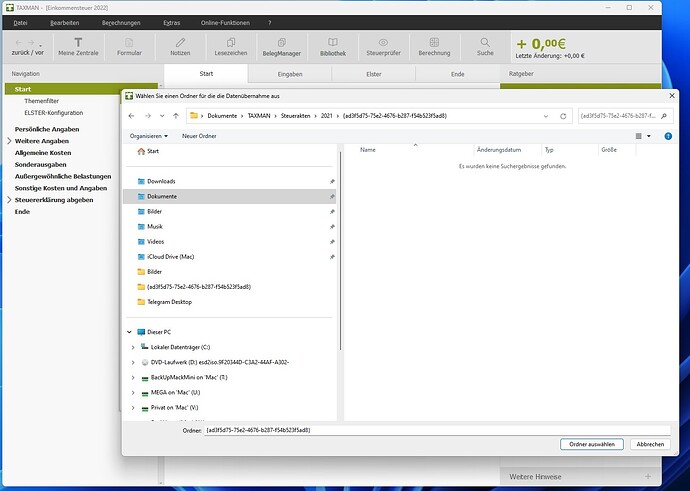Go back with dialog back arrow
Image resolution: width=690 pixels, height=491 pixels.
coord(131,116)
